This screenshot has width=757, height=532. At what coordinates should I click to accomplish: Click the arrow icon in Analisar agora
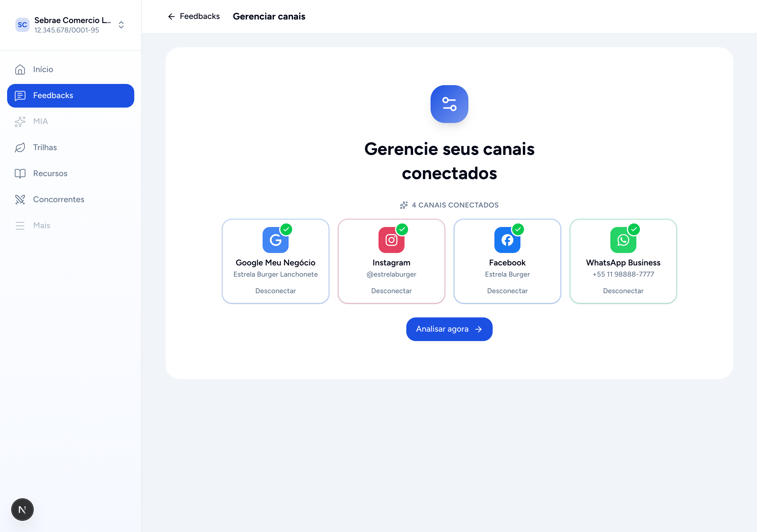click(478, 329)
